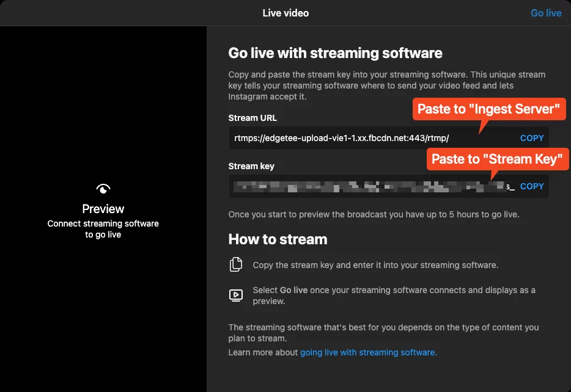The height and width of the screenshot is (392, 571).
Task: Click the Preview label
Action: 103,209
